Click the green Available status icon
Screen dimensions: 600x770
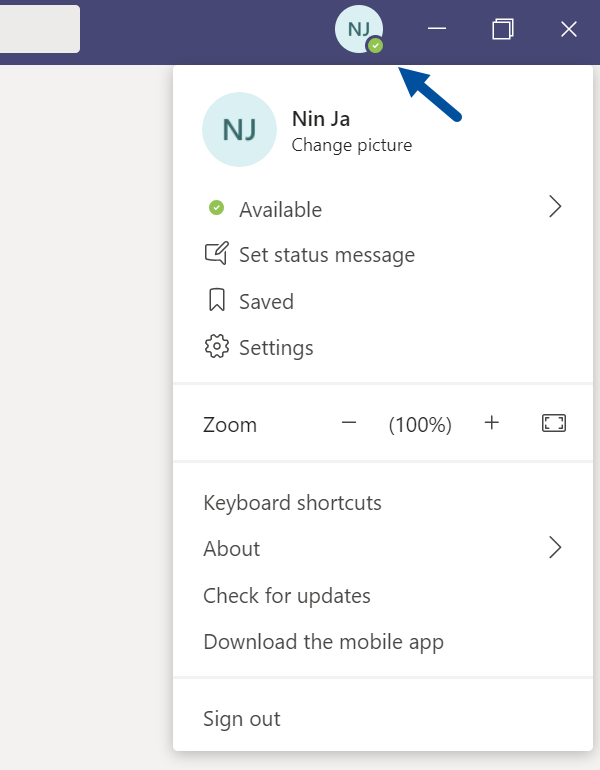click(217, 208)
